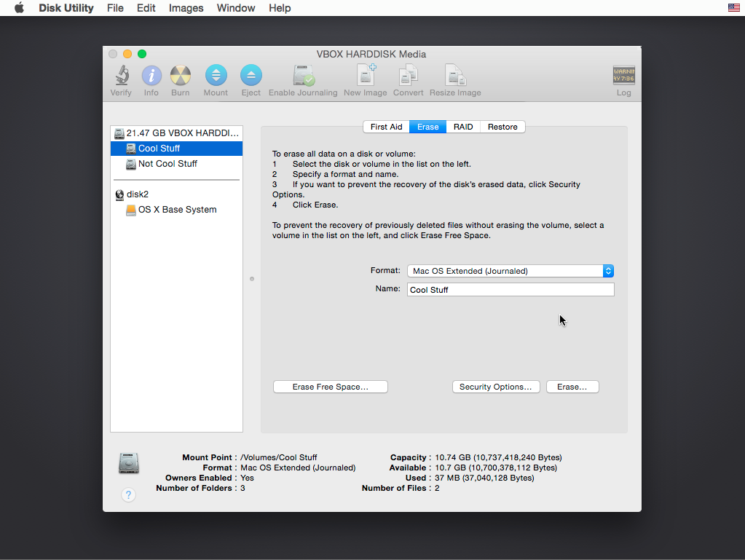Click the green zoom window button
The width and height of the screenshot is (745, 560).
(x=142, y=54)
